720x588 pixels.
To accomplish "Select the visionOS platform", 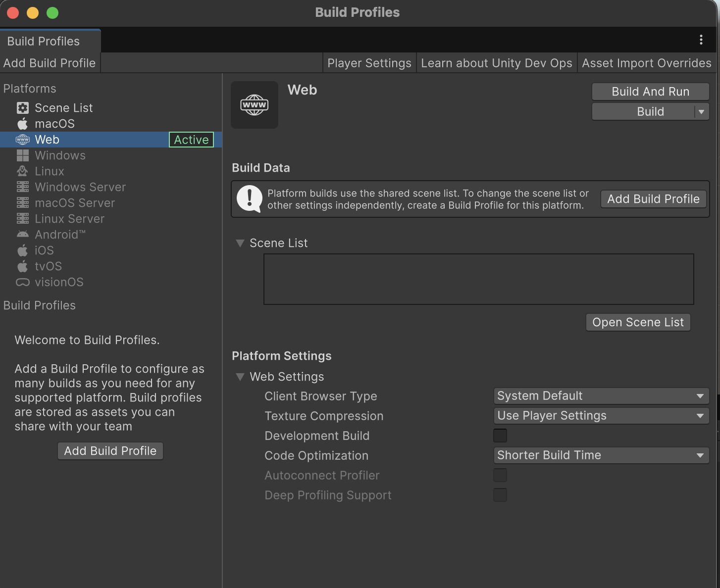I will pyautogui.click(x=111, y=282).
